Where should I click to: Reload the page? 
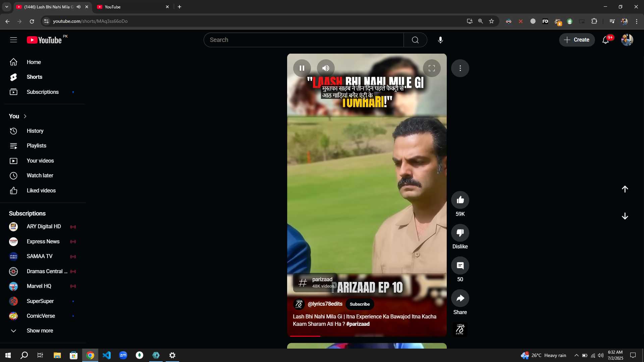pyautogui.click(x=32, y=21)
